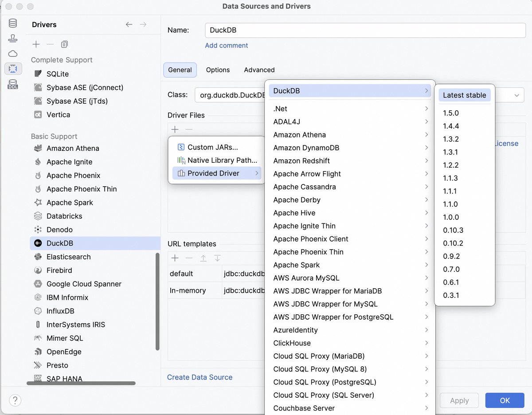
Task: Expand the Amazon Redshift submenu
Action: (x=350, y=161)
